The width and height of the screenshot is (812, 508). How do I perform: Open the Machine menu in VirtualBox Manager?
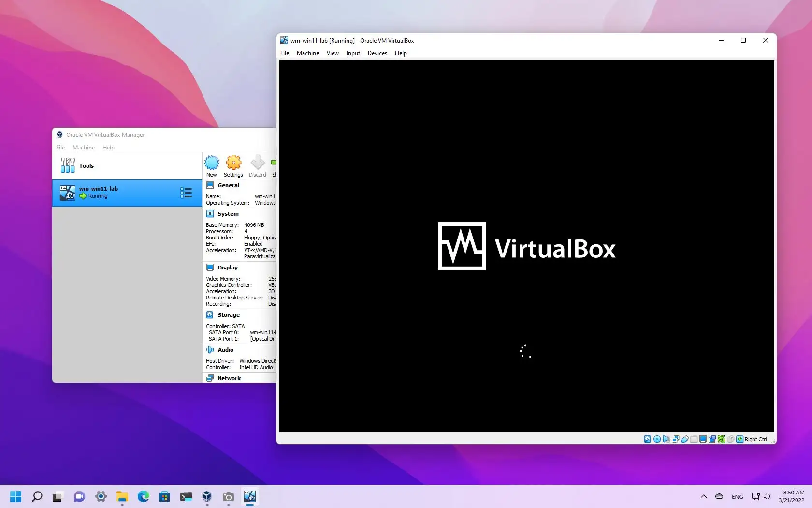tap(84, 148)
